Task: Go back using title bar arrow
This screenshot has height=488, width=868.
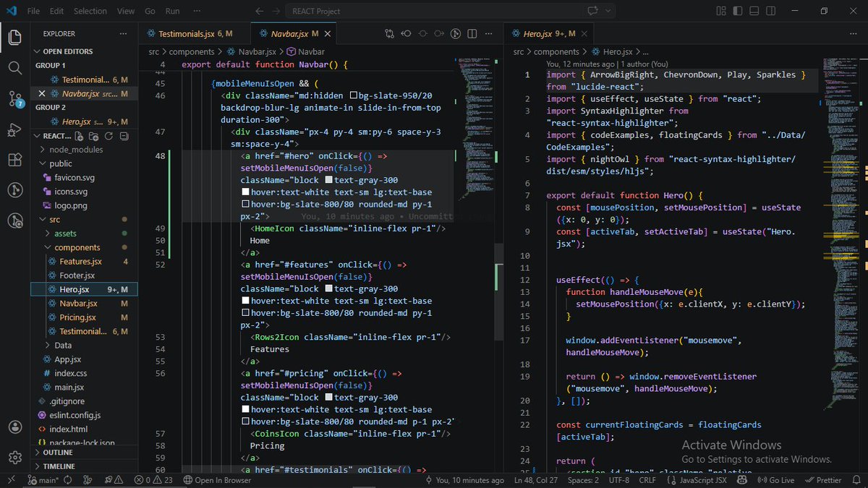Action: click(x=260, y=11)
